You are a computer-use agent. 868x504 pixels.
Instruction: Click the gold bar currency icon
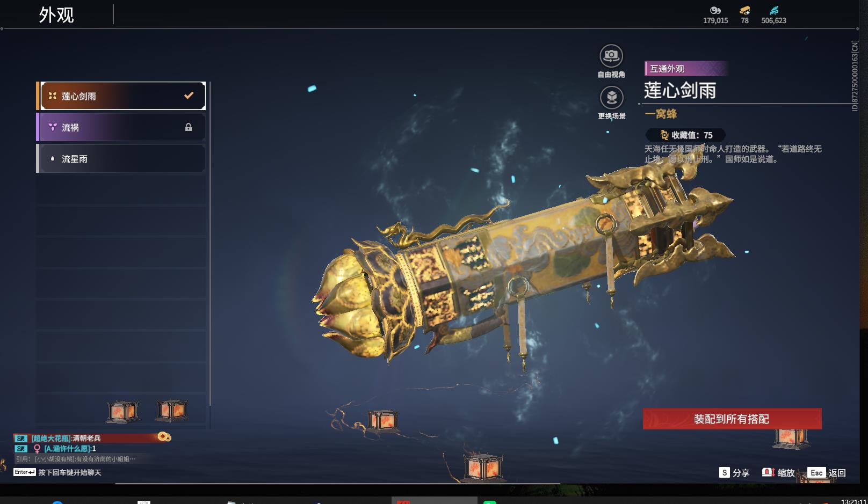coord(744,10)
